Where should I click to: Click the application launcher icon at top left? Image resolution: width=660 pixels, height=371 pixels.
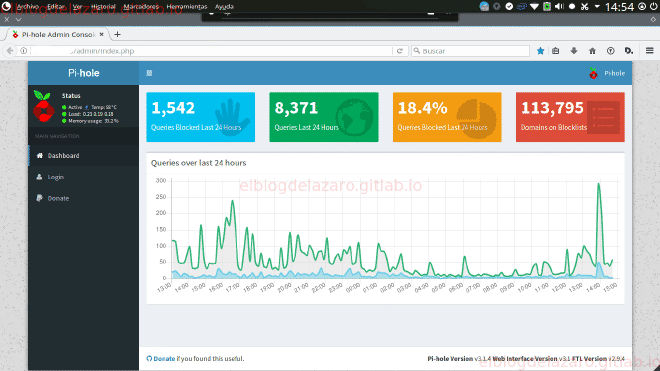(6, 6)
